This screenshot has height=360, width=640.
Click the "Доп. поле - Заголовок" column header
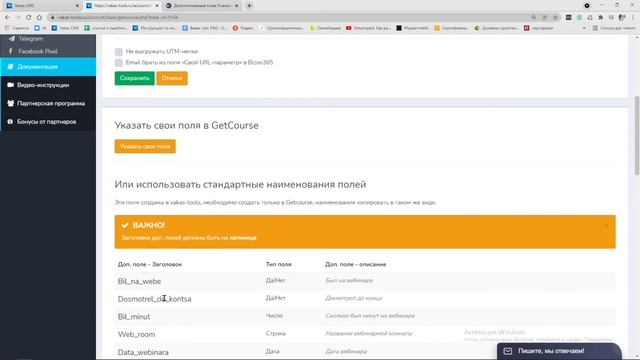tap(150, 264)
